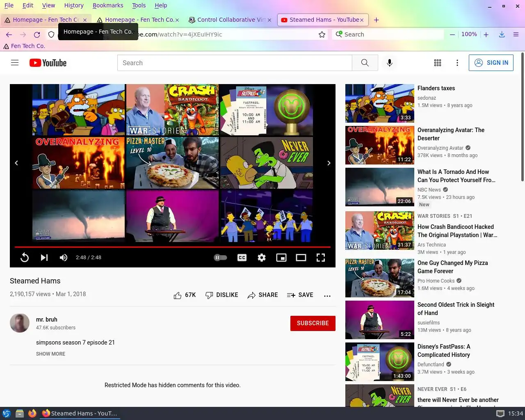The width and height of the screenshot is (525, 420).
Task: Show previous suggested videos in endscreen
Action: [x=16, y=163]
